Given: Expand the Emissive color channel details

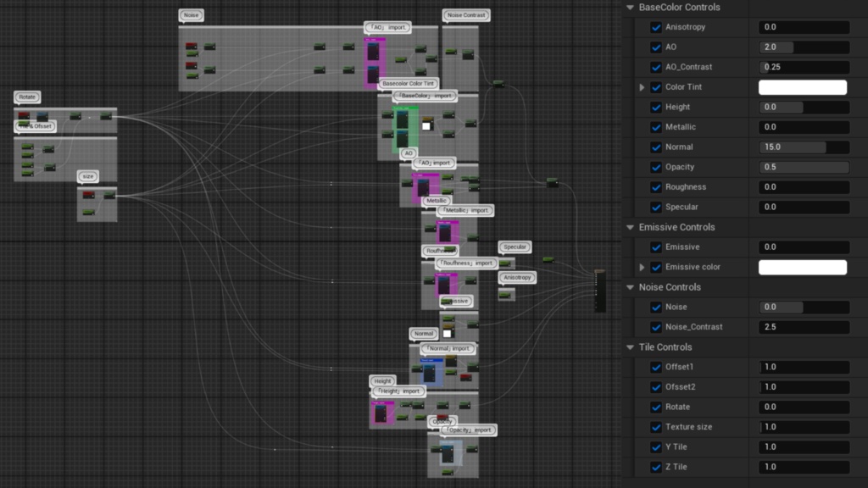Looking at the screenshot, I should tap(643, 267).
